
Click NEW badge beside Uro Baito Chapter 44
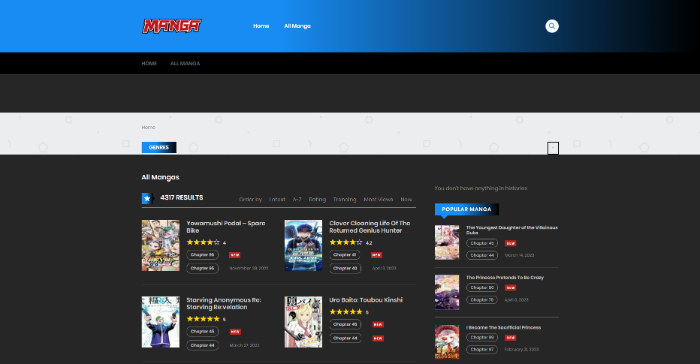click(378, 339)
